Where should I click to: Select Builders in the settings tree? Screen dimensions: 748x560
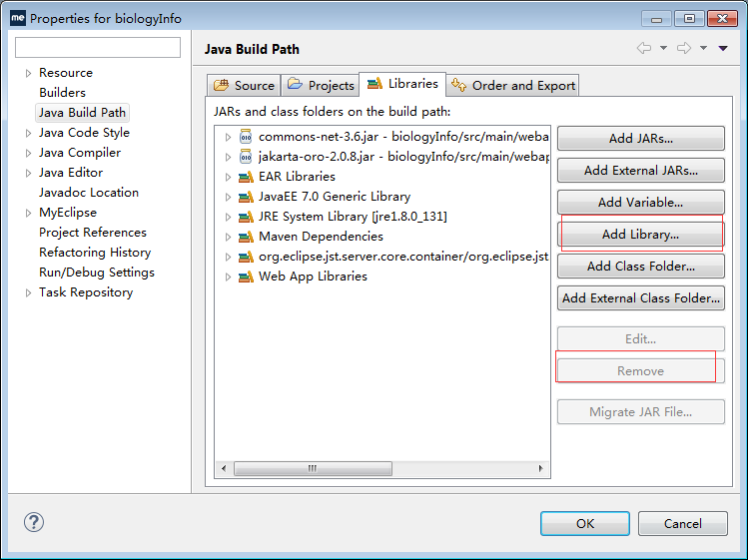pos(63,93)
